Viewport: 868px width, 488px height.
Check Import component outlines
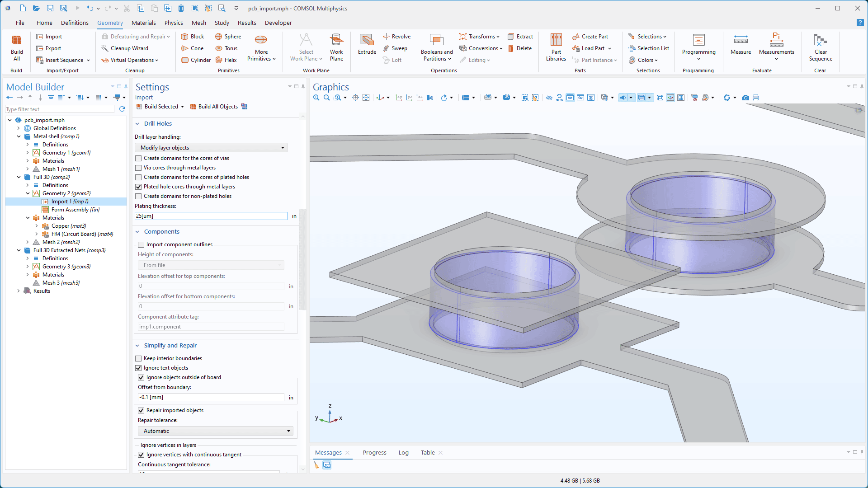point(141,244)
